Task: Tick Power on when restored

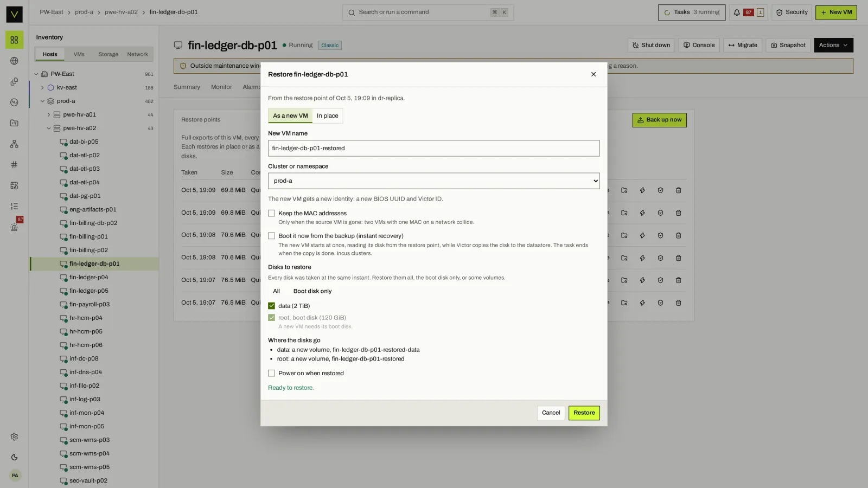Action: [271, 374]
